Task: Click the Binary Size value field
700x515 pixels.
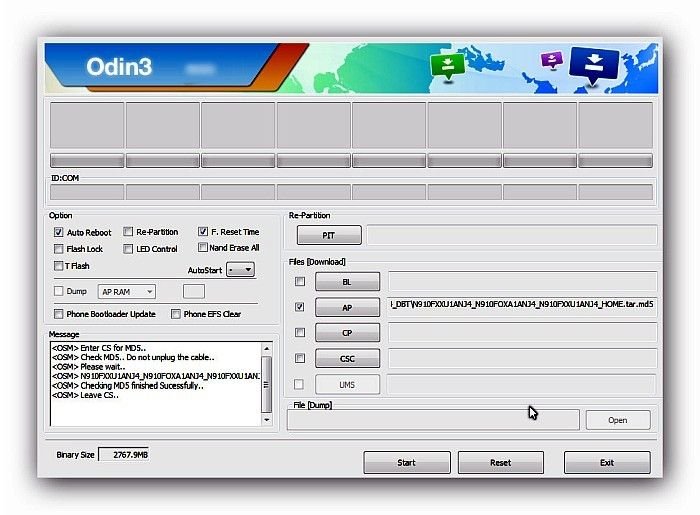Action: tap(124, 455)
